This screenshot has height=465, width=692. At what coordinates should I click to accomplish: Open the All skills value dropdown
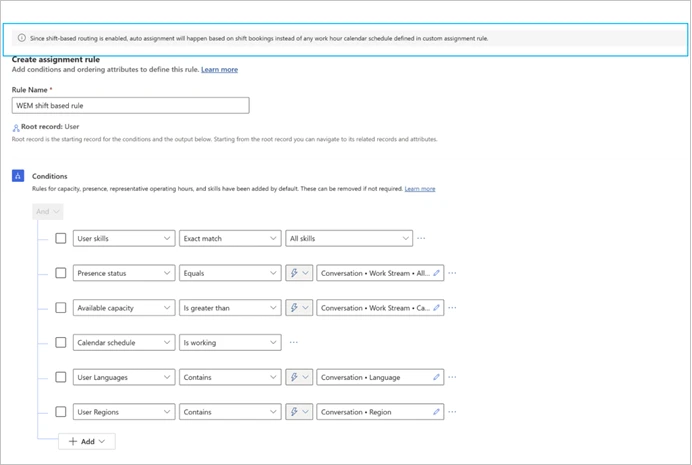pyautogui.click(x=348, y=238)
